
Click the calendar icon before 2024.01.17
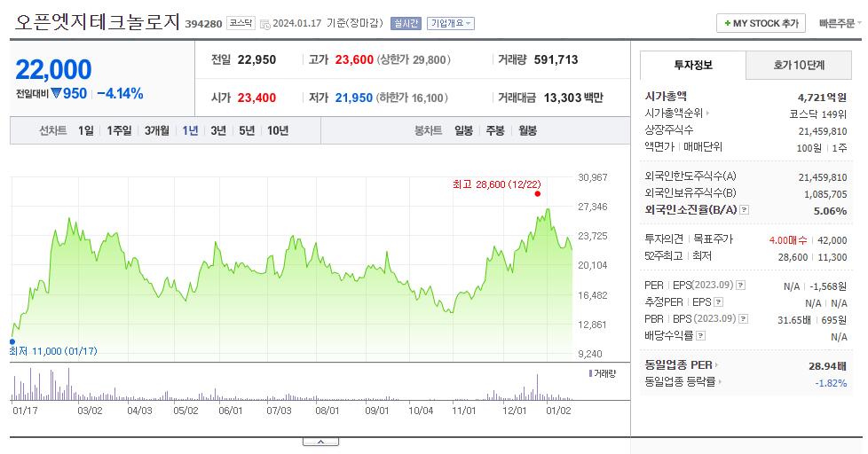pyautogui.click(x=265, y=24)
